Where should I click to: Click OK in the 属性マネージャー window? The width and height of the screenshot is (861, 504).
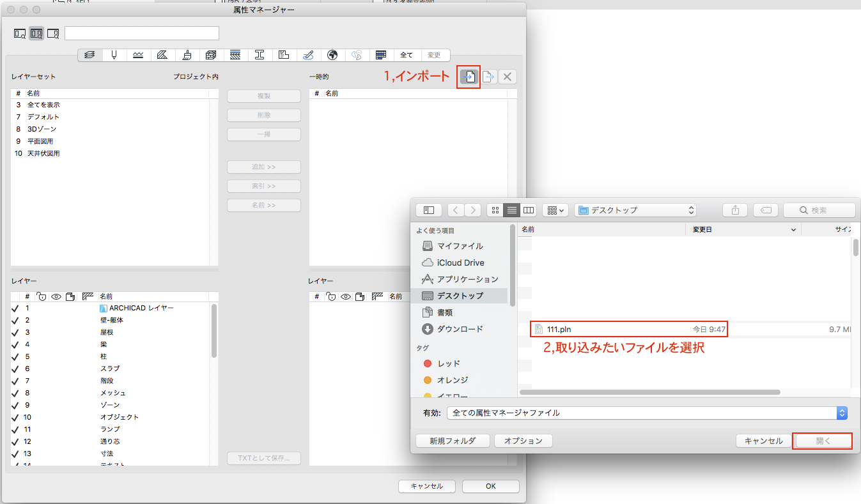click(491, 486)
